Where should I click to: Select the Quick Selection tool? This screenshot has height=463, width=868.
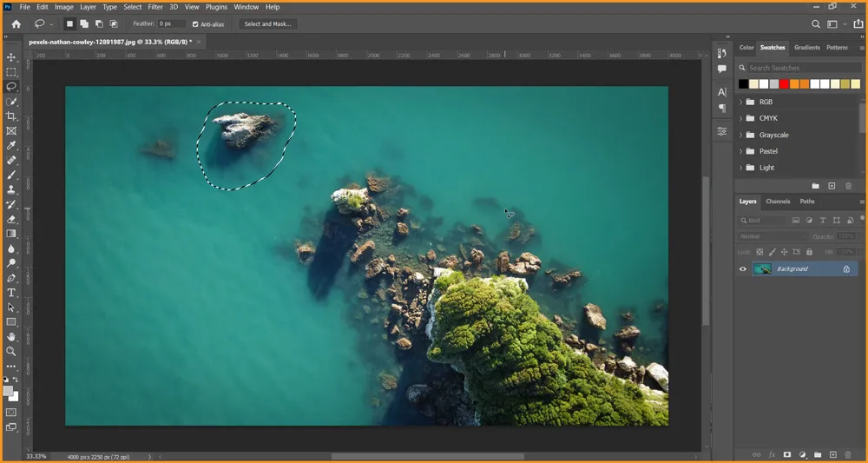point(11,102)
